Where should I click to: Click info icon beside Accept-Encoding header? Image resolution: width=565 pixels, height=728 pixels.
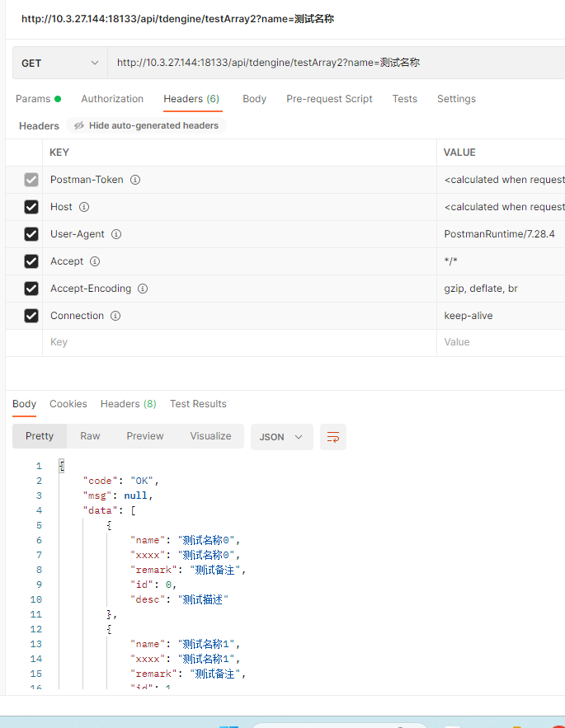pyautogui.click(x=143, y=289)
